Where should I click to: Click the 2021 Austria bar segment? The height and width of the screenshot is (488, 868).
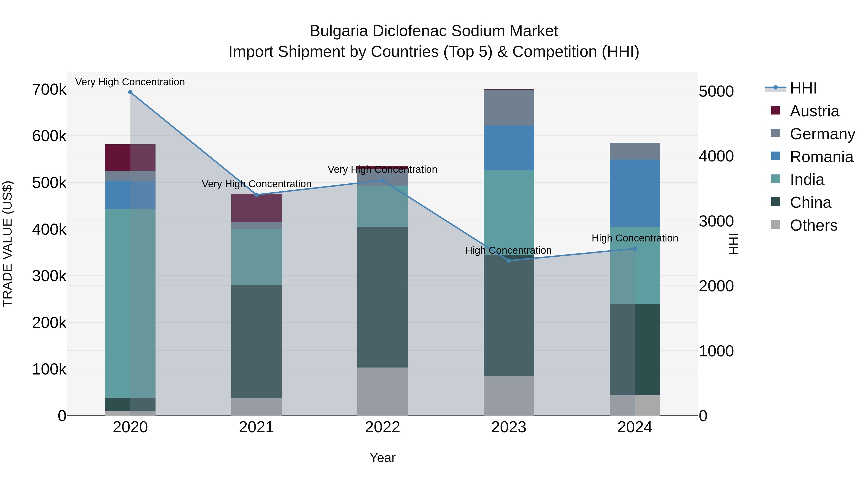coord(257,208)
